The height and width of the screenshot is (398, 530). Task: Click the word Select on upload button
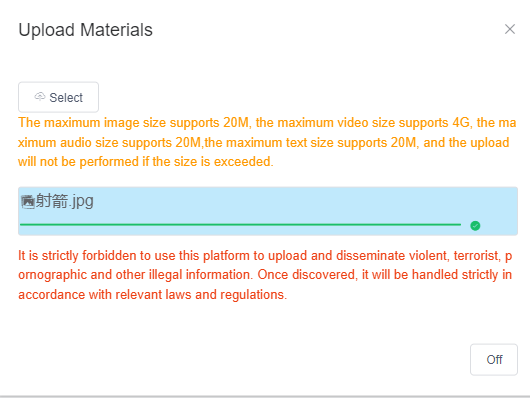(x=66, y=97)
